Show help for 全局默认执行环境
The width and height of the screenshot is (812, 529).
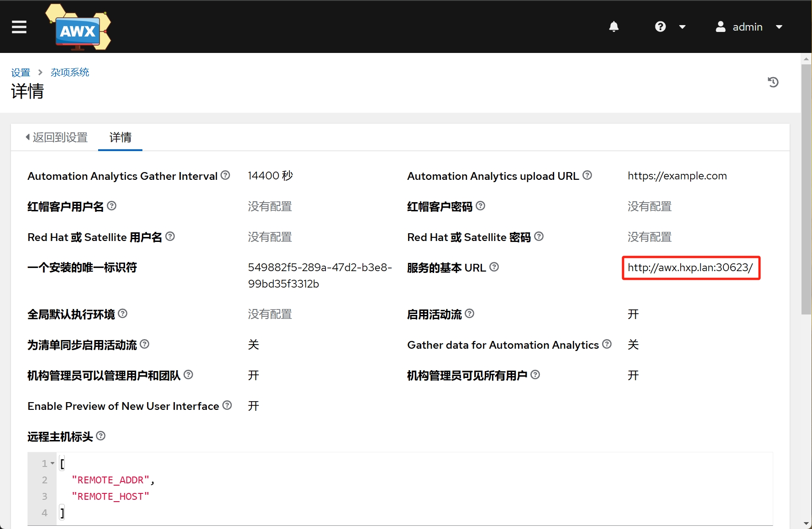point(123,314)
